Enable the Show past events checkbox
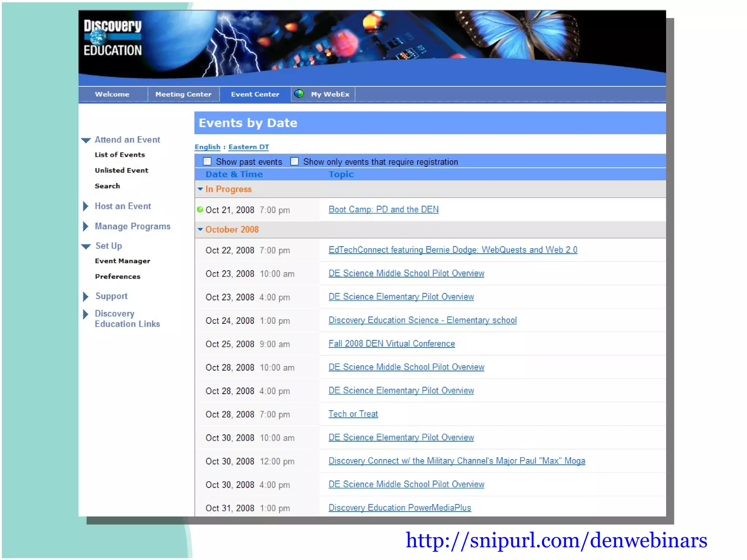Image resolution: width=747 pixels, height=560 pixels. point(207,161)
